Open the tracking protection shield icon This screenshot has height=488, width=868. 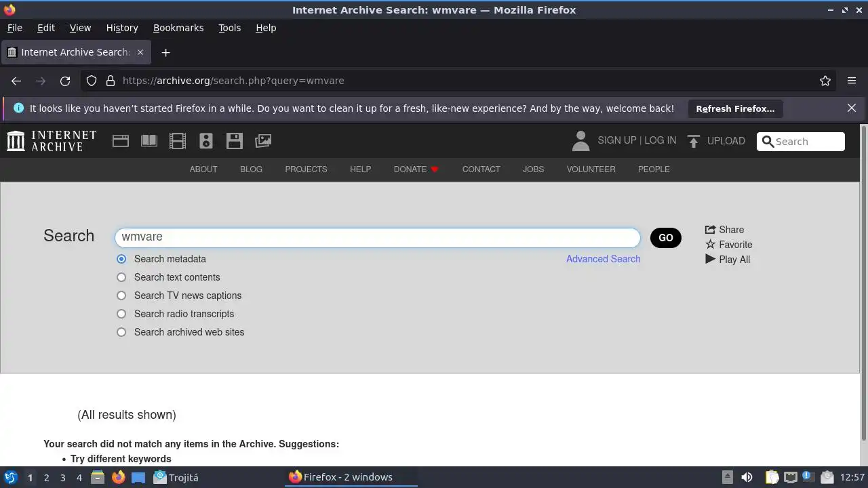pyautogui.click(x=92, y=81)
